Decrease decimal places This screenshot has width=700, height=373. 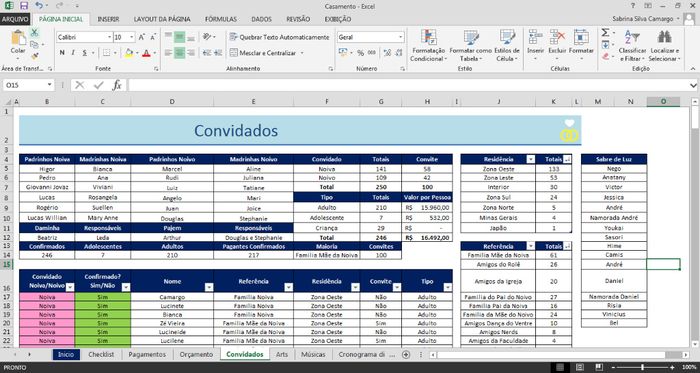[x=398, y=53]
